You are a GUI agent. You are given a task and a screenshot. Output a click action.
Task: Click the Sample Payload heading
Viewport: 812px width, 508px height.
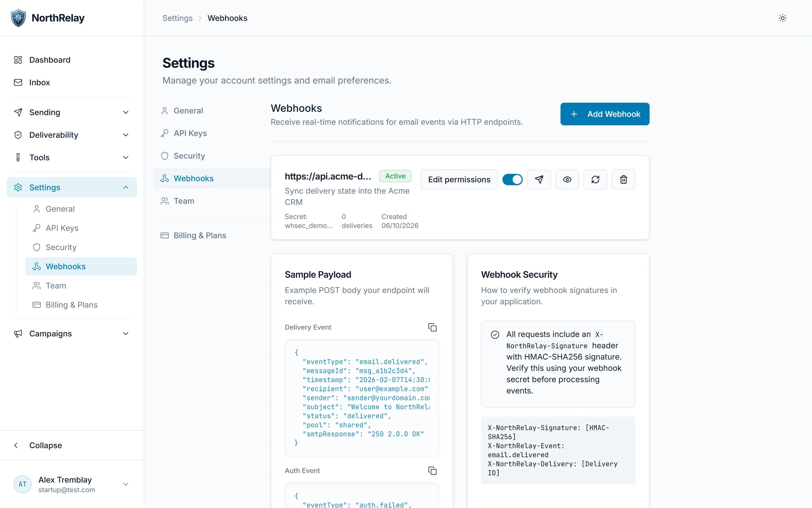tap(318, 275)
